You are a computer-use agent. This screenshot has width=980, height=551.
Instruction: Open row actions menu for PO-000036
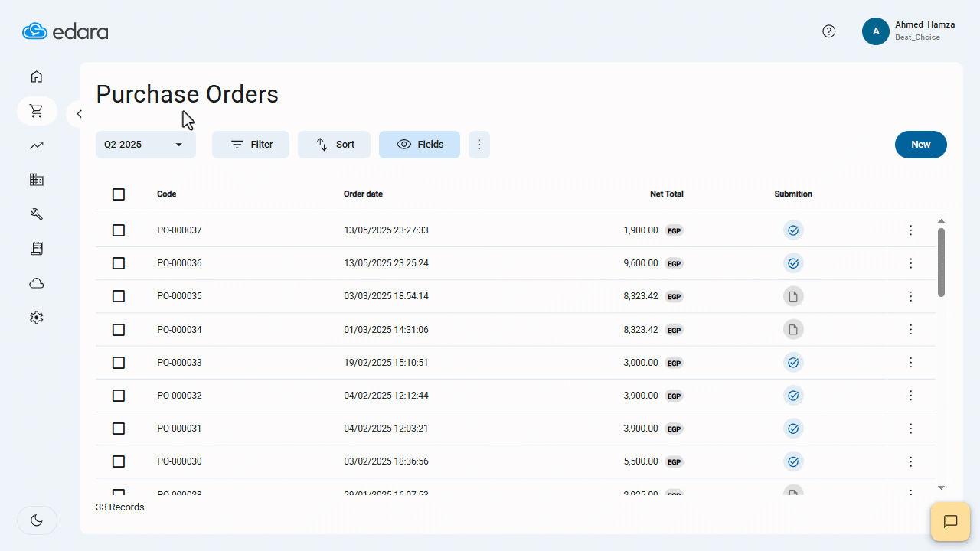coord(911,263)
